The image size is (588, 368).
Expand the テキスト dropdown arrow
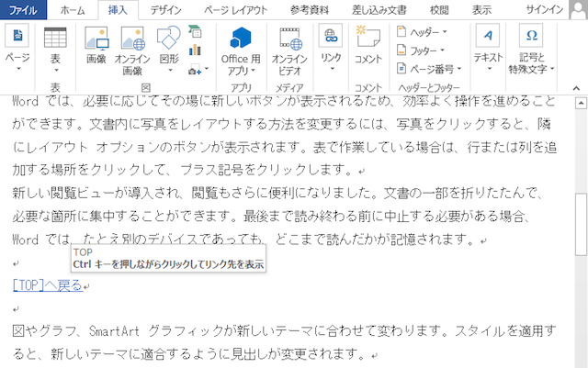pos(490,69)
